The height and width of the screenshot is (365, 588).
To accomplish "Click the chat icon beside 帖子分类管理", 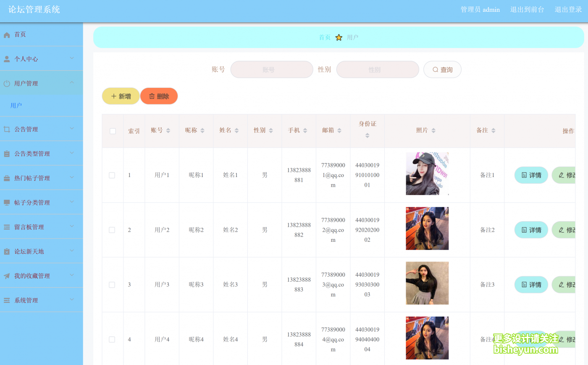I will [6, 202].
